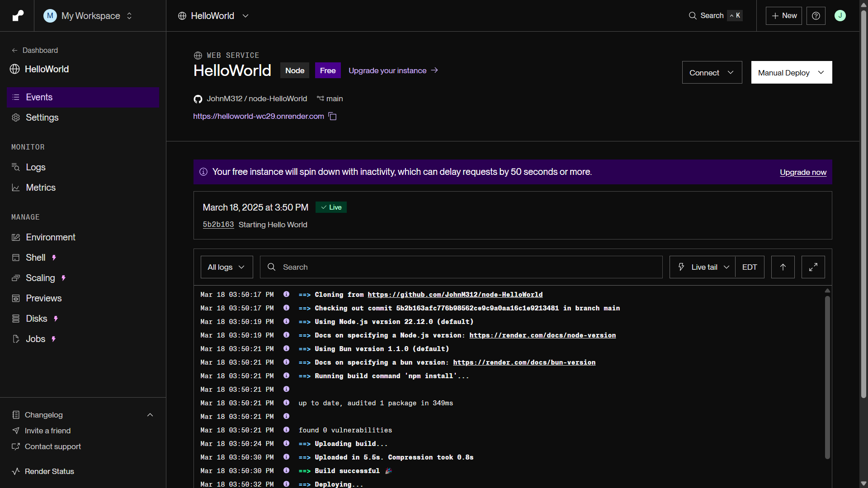The image size is (868, 488).
Task: Click the 'Using Node.js version 22.12.0' log line
Action: tap(394, 322)
